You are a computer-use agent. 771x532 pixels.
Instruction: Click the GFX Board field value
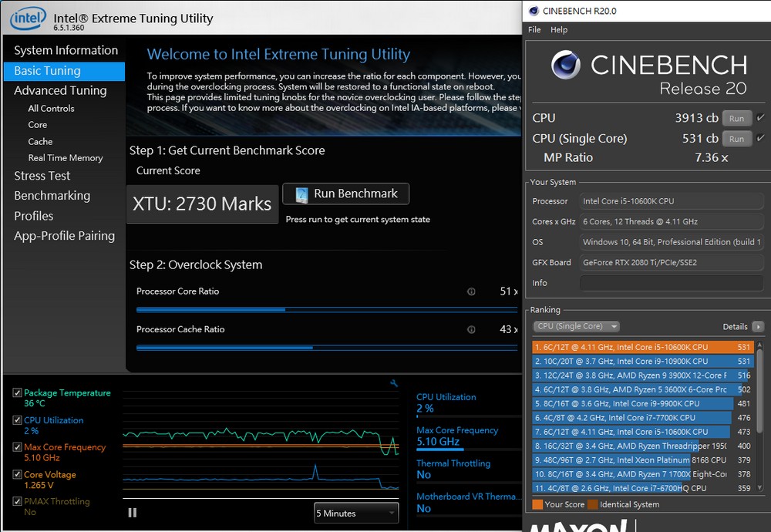(672, 263)
